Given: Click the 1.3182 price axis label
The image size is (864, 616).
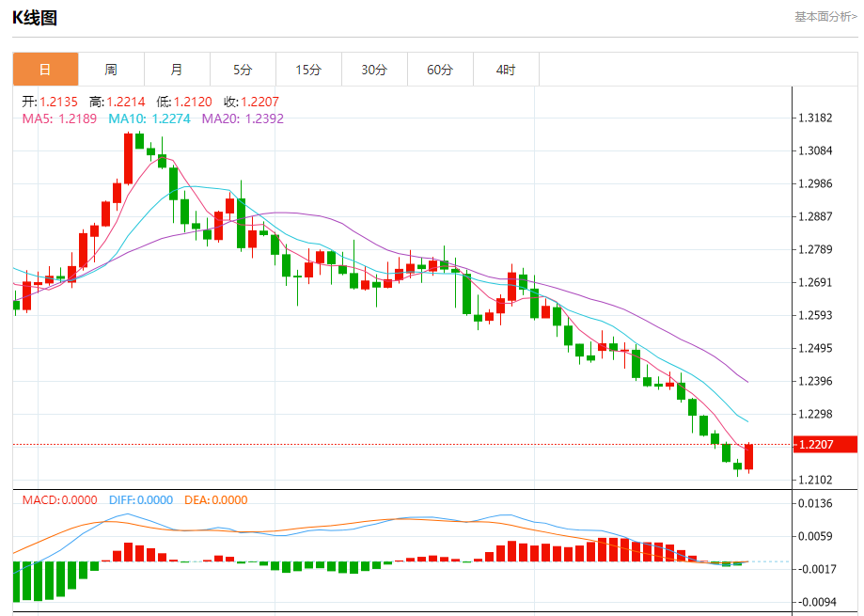Looking at the screenshot, I should [815, 118].
